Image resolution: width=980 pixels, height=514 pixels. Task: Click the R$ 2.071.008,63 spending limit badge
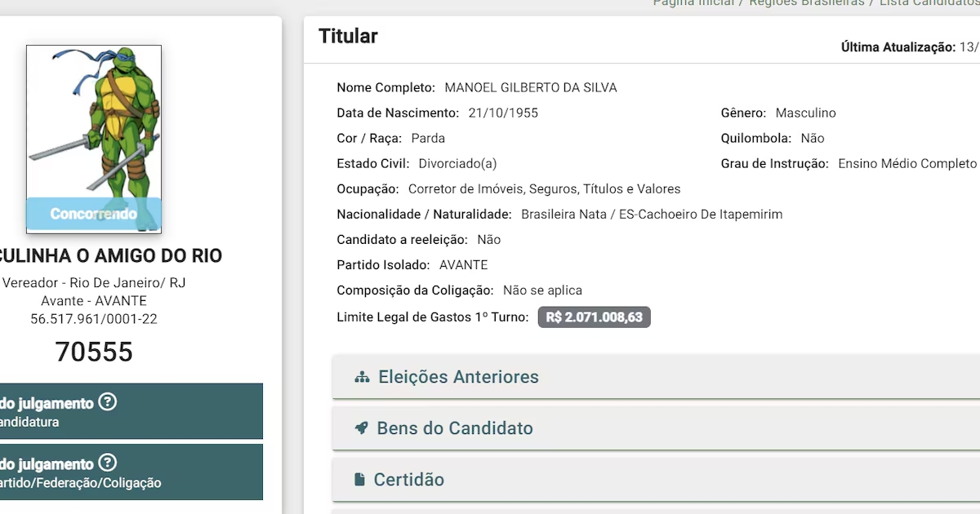594,317
